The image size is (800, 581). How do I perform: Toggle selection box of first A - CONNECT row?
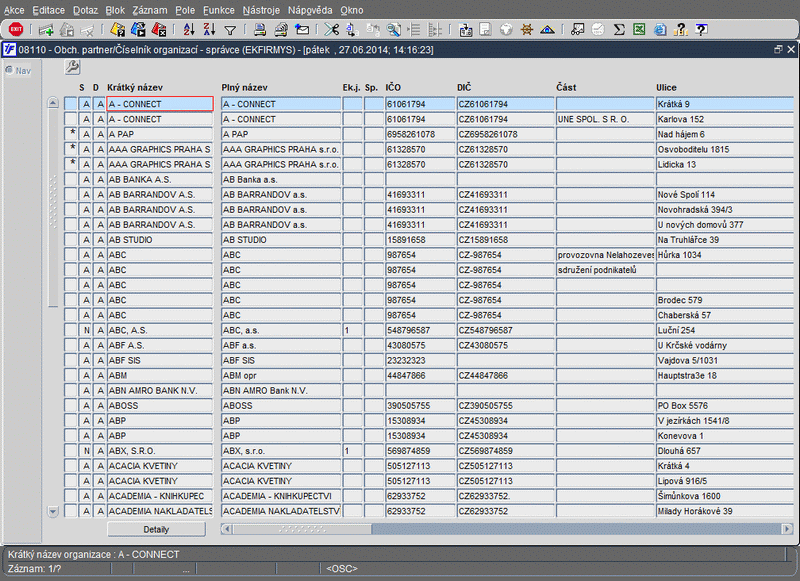[71, 104]
